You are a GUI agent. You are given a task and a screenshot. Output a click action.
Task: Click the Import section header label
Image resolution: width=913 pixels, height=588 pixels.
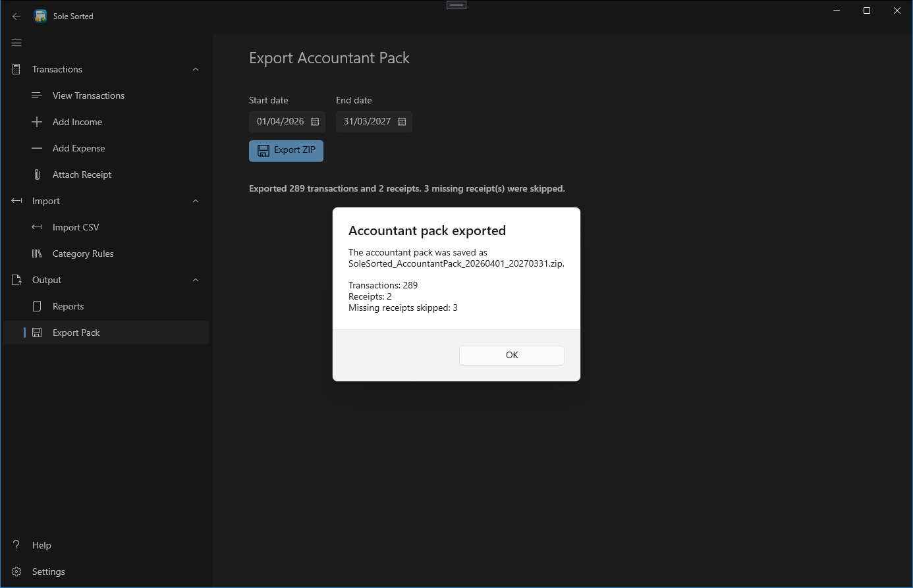coord(46,201)
